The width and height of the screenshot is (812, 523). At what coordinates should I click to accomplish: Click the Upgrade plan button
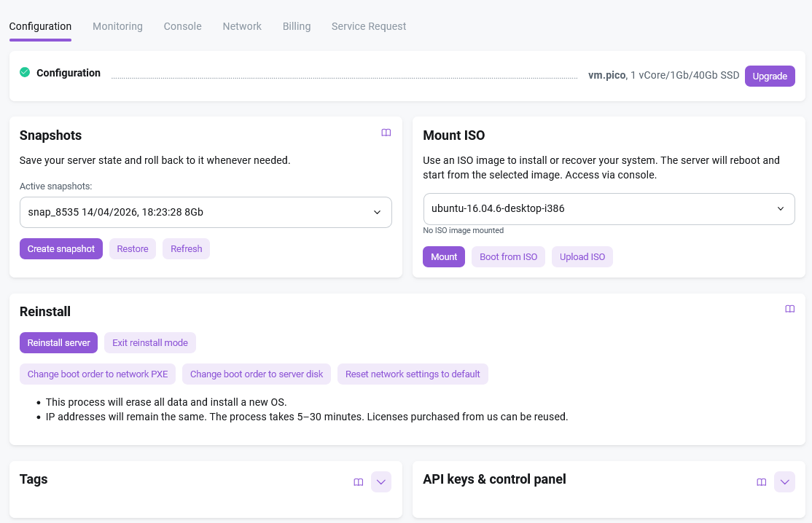[770, 76]
